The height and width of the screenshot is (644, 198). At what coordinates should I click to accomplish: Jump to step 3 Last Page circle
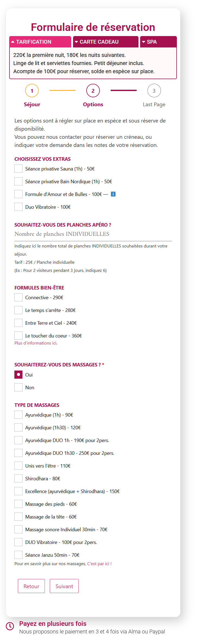[154, 91]
